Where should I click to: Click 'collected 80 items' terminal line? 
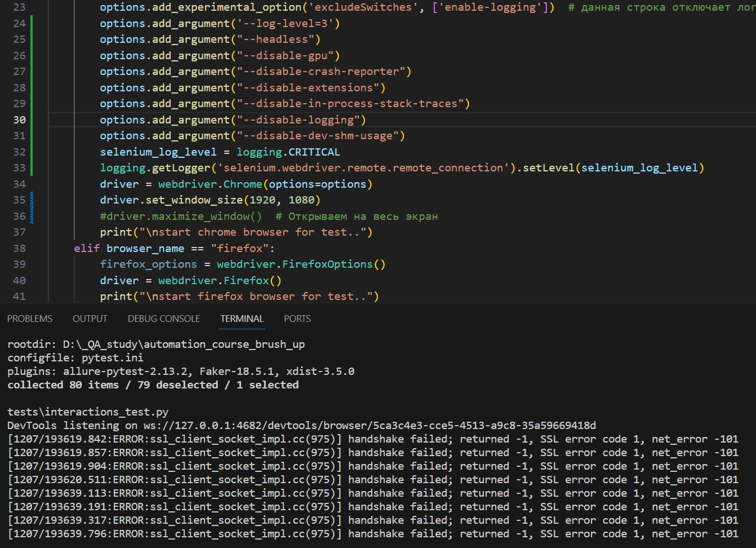point(153,385)
